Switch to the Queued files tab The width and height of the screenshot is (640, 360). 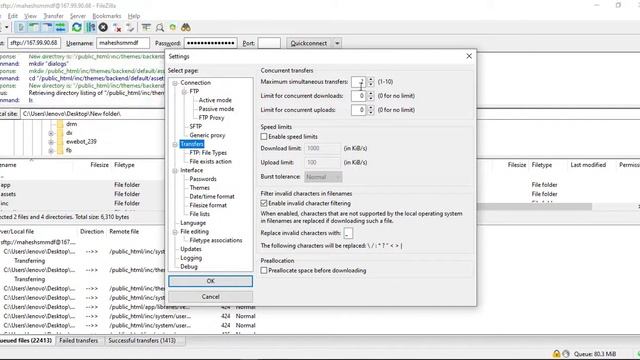[x=26, y=340]
